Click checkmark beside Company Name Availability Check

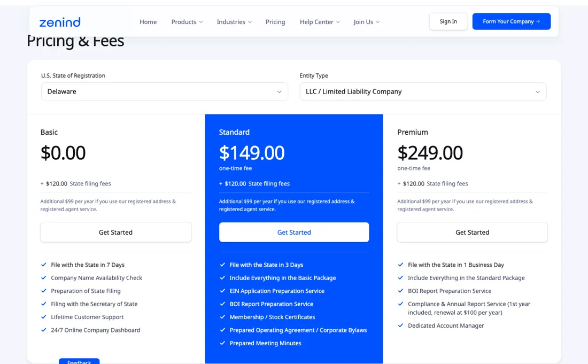(43, 278)
